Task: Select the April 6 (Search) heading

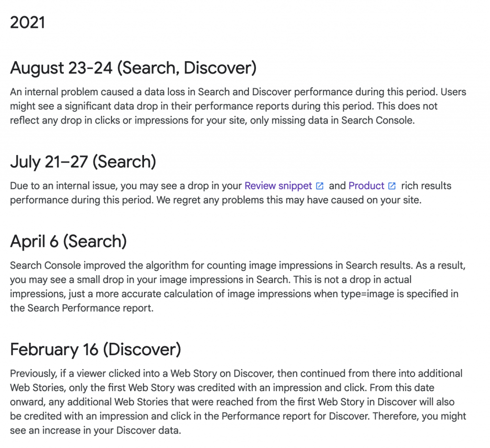Action: tap(68, 241)
